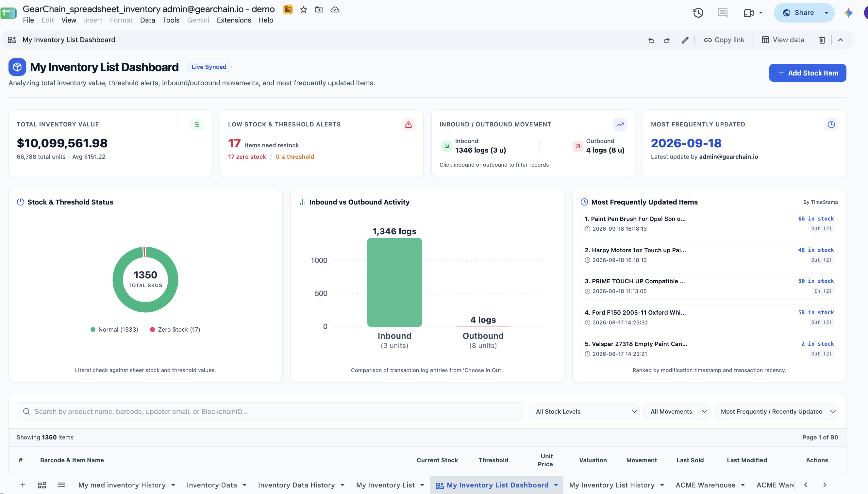Star the spreadsheet document
The height and width of the screenshot is (494, 868).
point(303,9)
